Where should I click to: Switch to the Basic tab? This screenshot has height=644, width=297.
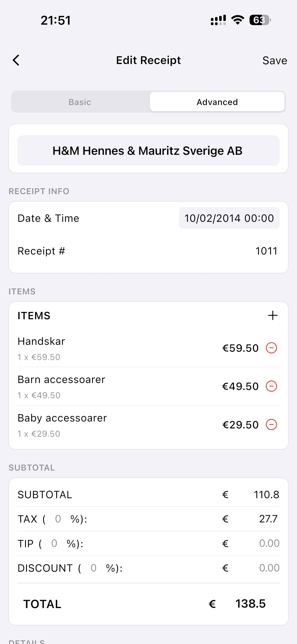pos(80,102)
